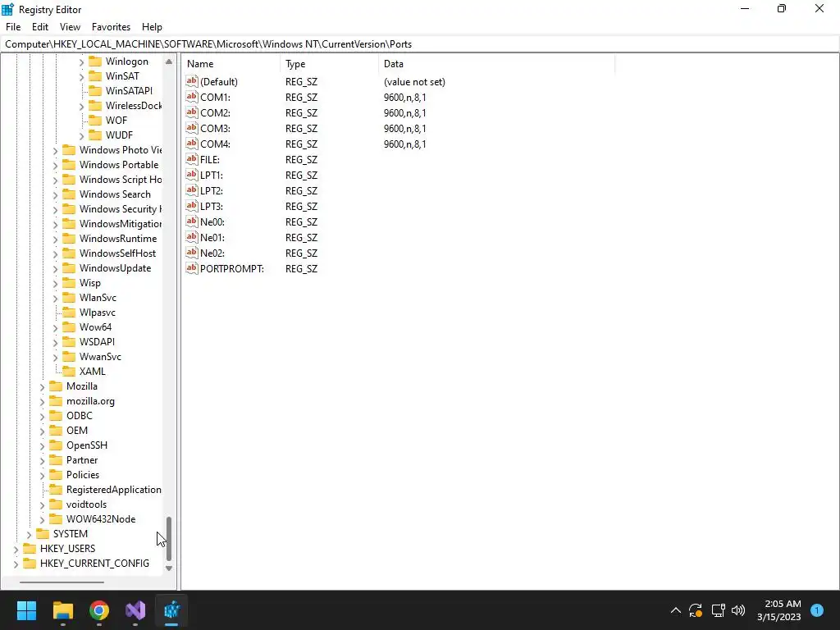Open the Favorites menu
This screenshot has width=840, height=630.
click(111, 27)
